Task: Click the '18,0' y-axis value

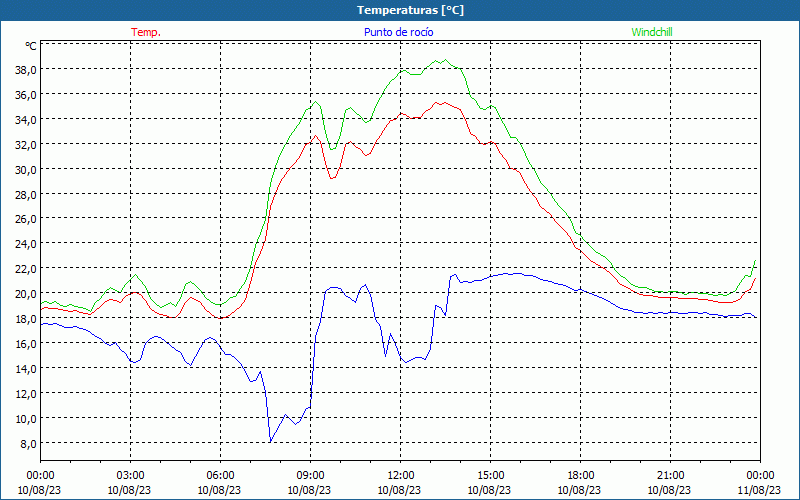Action: coord(26,319)
